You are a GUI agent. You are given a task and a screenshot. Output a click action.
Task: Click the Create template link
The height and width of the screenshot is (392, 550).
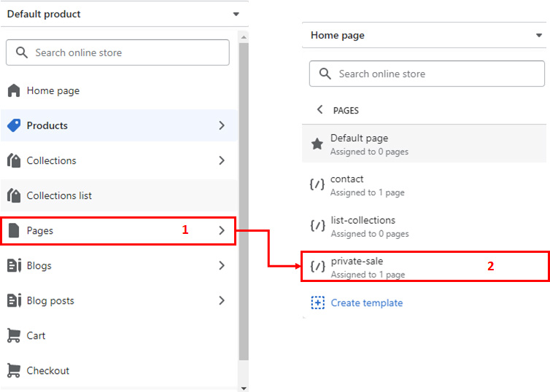point(367,302)
